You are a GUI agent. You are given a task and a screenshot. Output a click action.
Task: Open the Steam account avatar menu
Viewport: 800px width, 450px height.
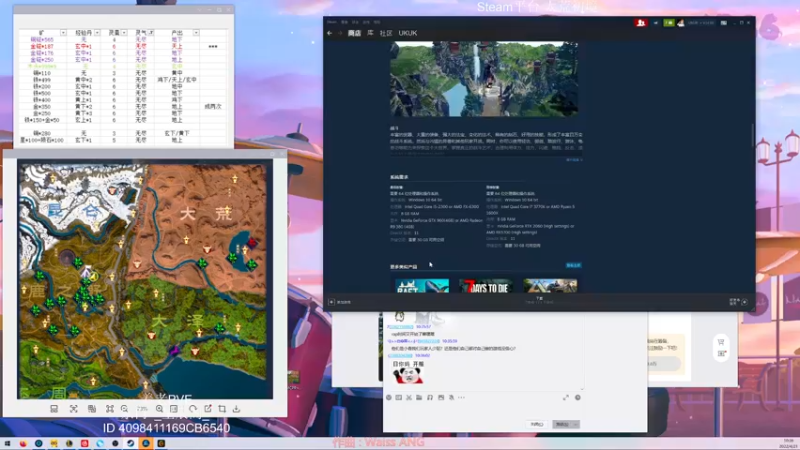point(681,22)
